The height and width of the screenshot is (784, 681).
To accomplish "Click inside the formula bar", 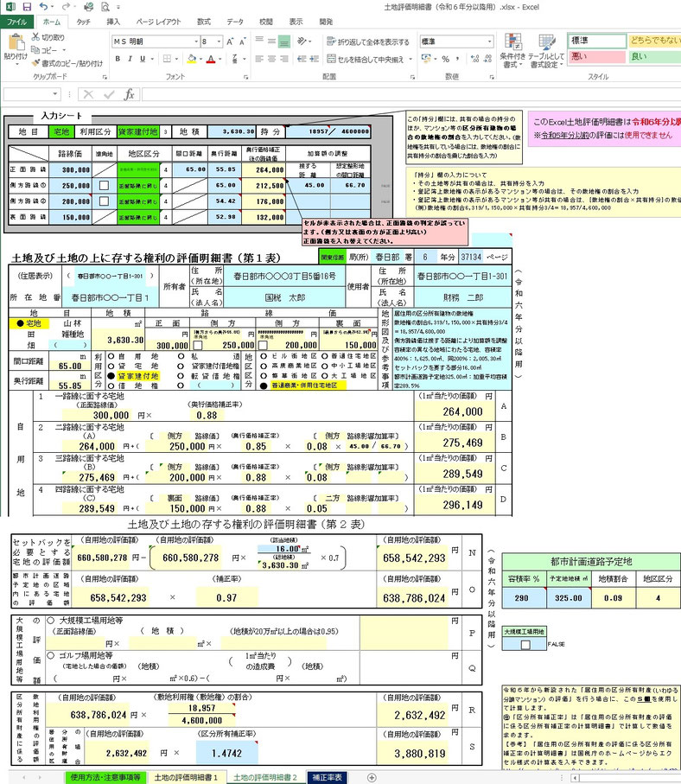I will point(410,94).
